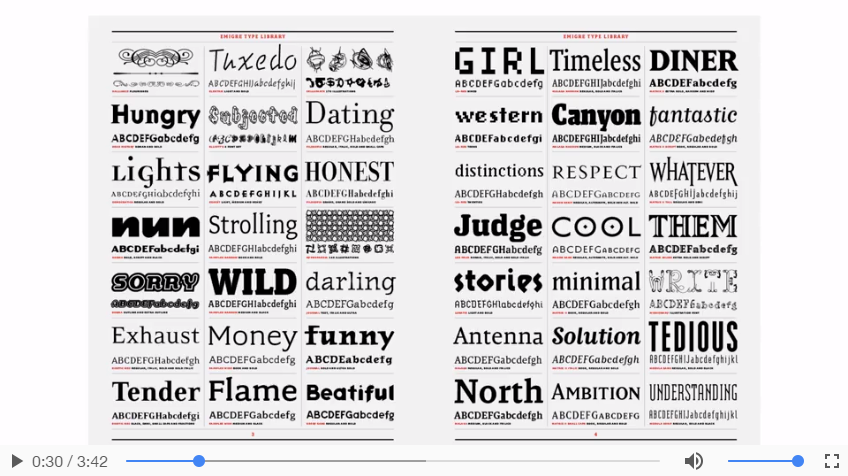Click the 'DINER' font sample
The width and height of the screenshot is (848, 476).
[693, 61]
